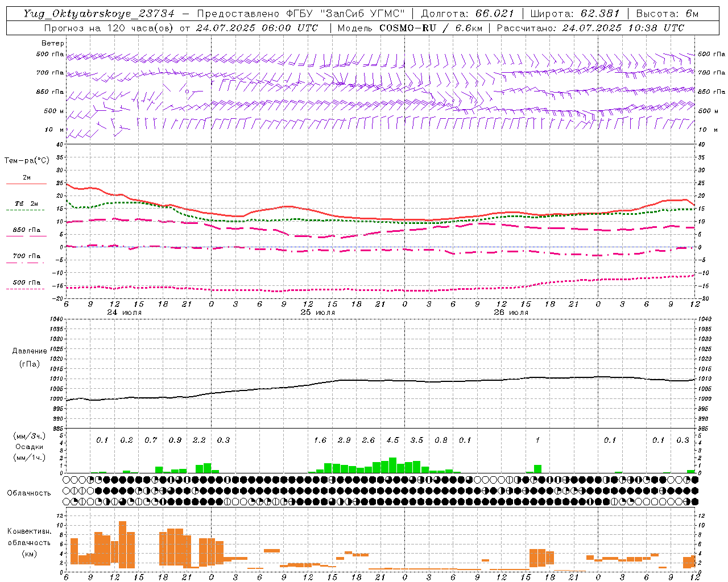
Task: Click the 3-hour precipitation value 2.9
Action: [344, 440]
